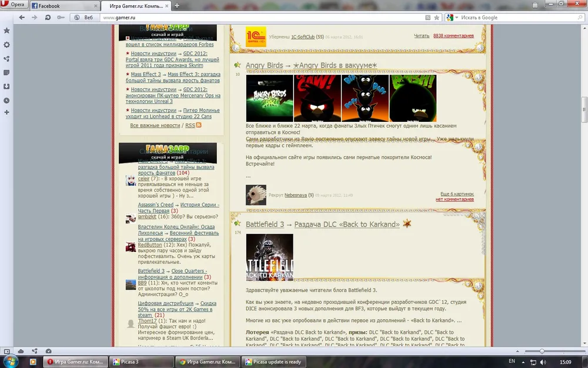This screenshot has width=588, height=368.
Task: Close the Игра Gamer.ru tab
Action: tap(167, 6)
